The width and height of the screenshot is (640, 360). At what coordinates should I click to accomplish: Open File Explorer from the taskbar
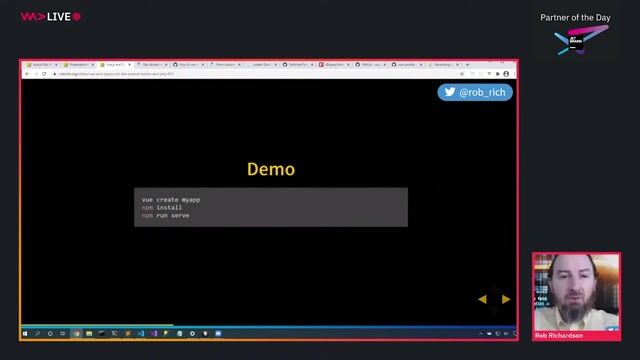coord(89,333)
